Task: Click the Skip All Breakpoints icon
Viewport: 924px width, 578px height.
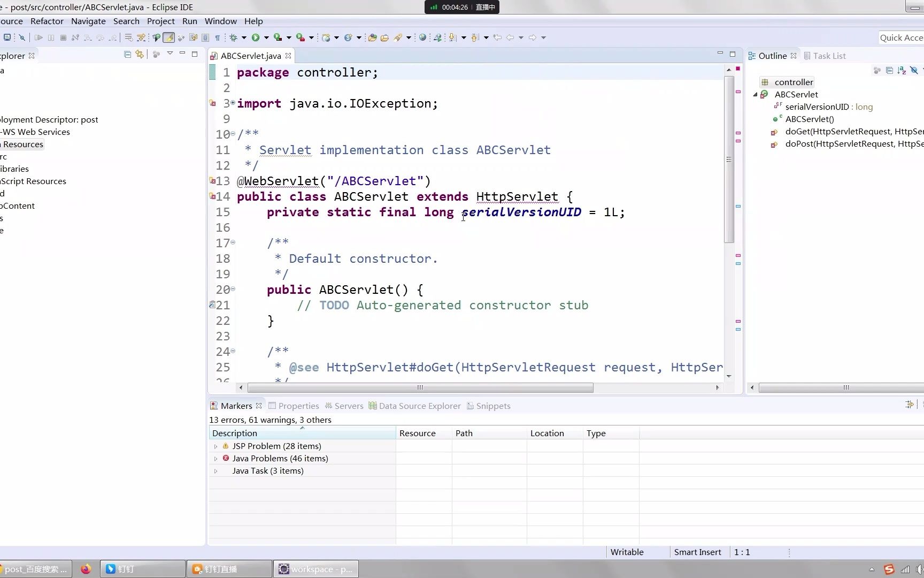Action: pos(22,37)
